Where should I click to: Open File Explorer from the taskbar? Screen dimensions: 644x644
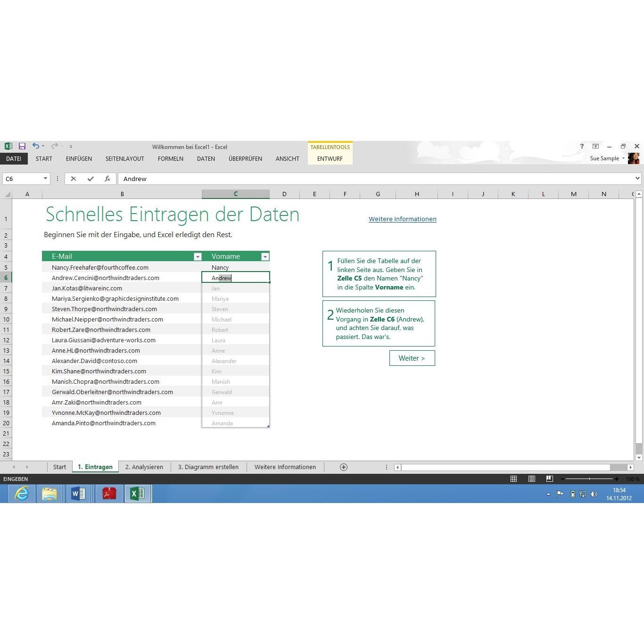[x=50, y=494]
